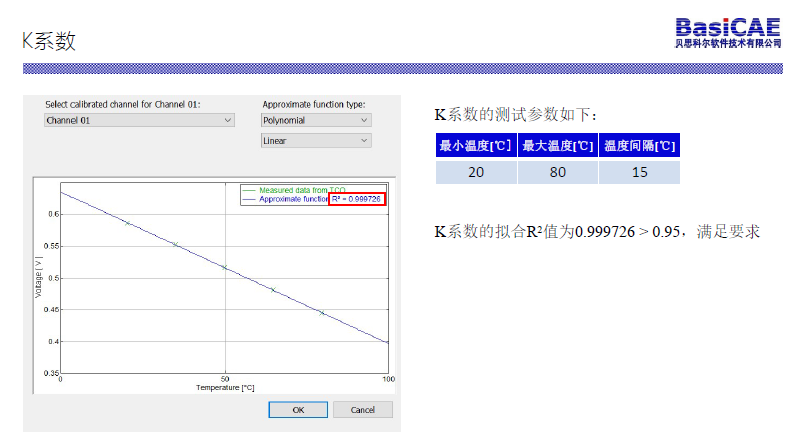The height and width of the screenshot is (437, 802).
Task: Click the 温度间隔[℃] column header
Action: click(640, 146)
